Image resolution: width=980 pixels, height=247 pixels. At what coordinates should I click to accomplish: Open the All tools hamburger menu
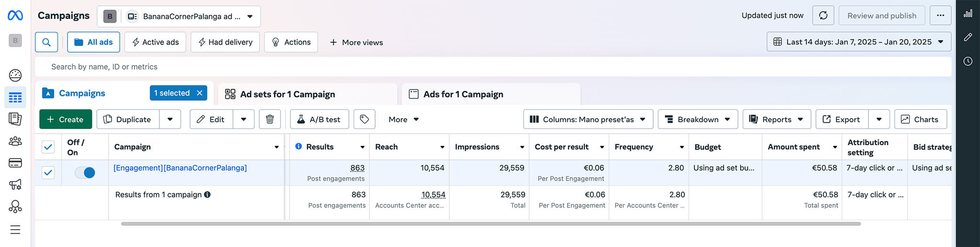tap(15, 230)
